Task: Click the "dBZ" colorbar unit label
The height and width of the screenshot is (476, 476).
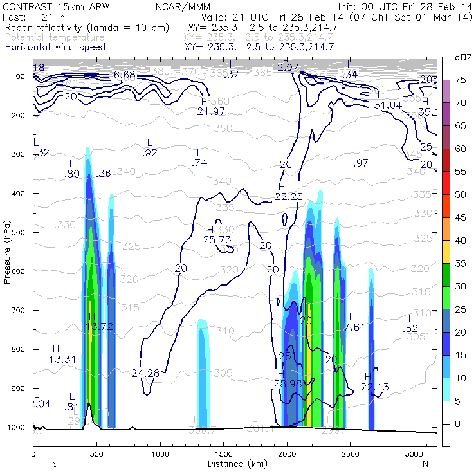Action: [x=463, y=57]
